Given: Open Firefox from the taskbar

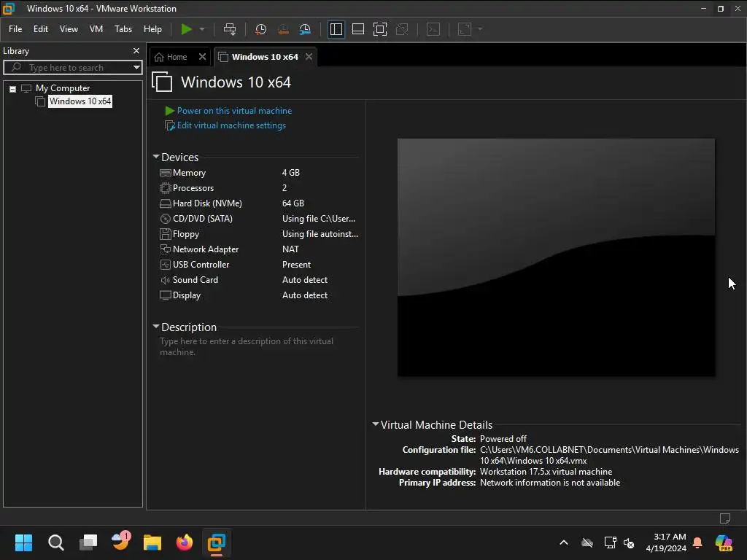Looking at the screenshot, I should click(x=185, y=542).
